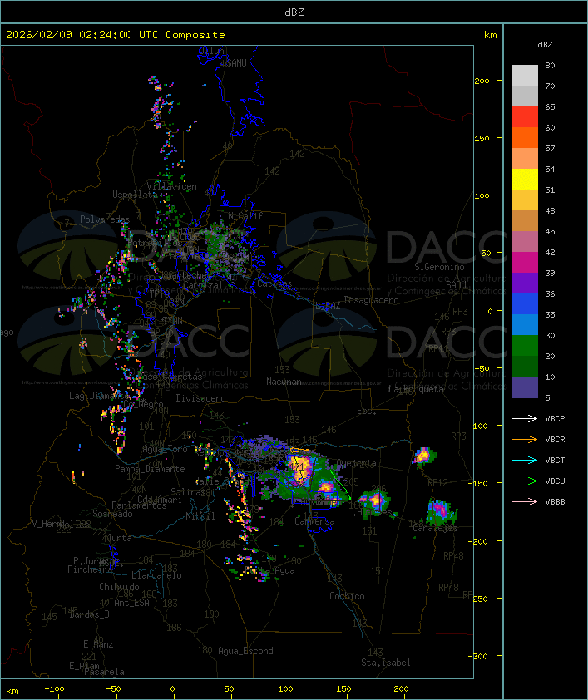The height and width of the screenshot is (700, 588).
Task: Click the Polvaredas place label
Action: 105,219
